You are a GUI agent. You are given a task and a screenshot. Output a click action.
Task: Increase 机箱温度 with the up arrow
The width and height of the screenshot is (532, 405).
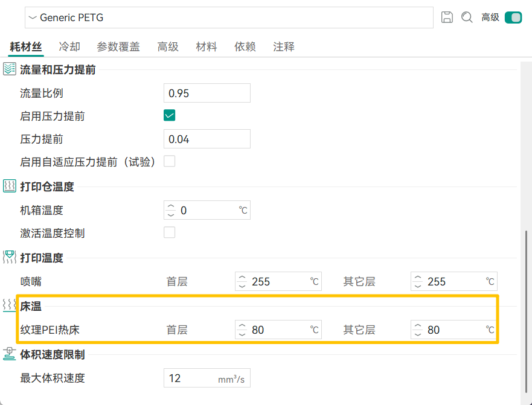point(171,206)
